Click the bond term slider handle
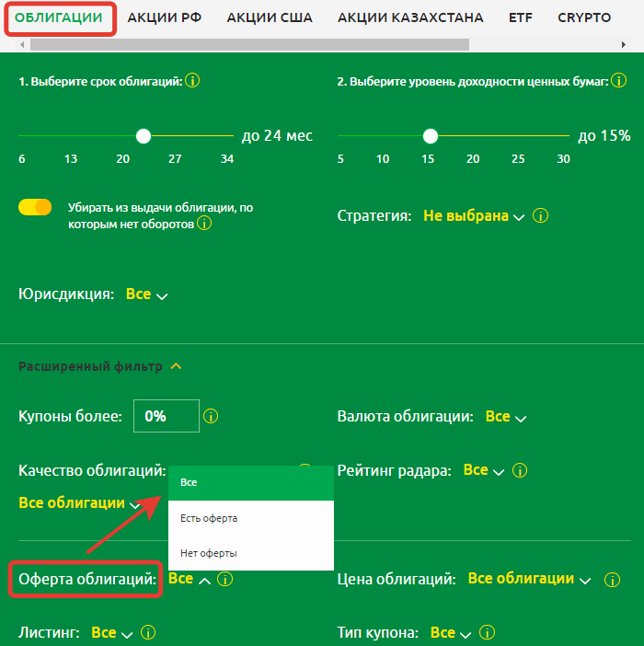 (x=143, y=136)
